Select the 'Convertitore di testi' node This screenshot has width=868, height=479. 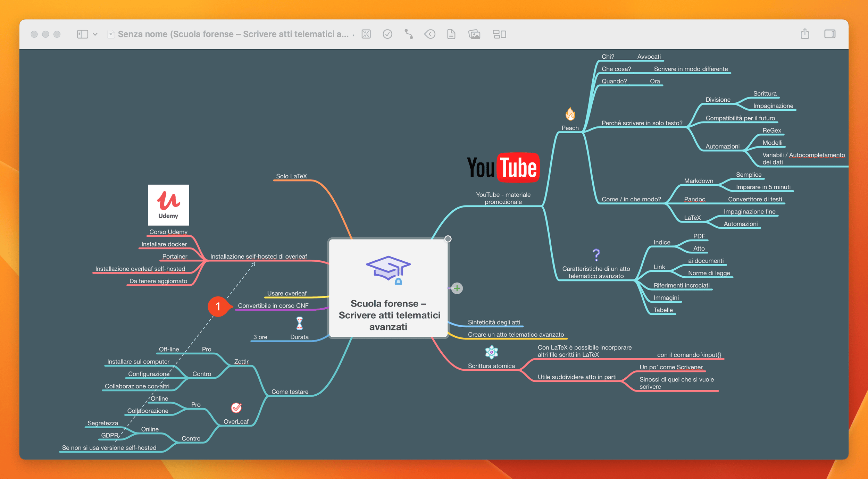click(x=755, y=199)
